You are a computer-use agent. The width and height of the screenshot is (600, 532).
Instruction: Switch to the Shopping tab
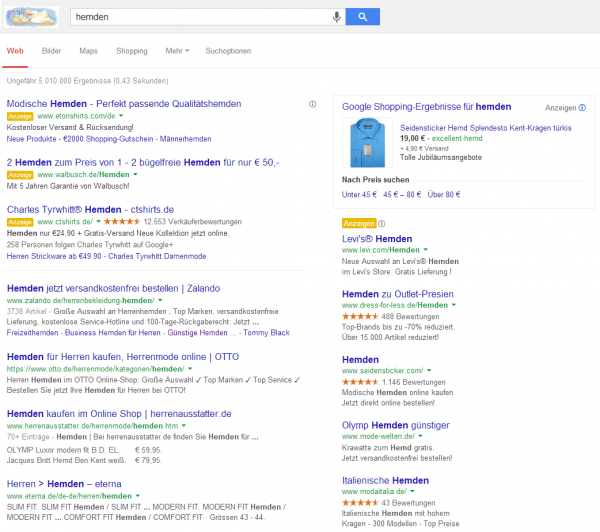pos(132,51)
